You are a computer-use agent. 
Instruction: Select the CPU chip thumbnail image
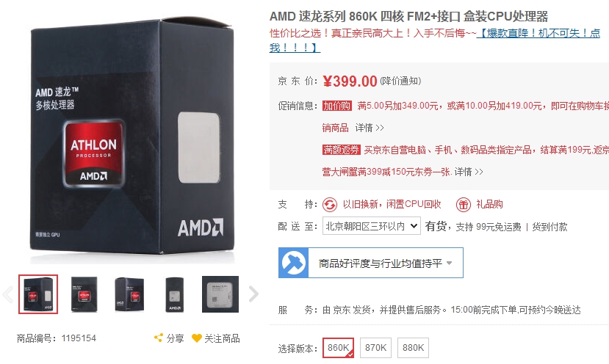point(220,294)
